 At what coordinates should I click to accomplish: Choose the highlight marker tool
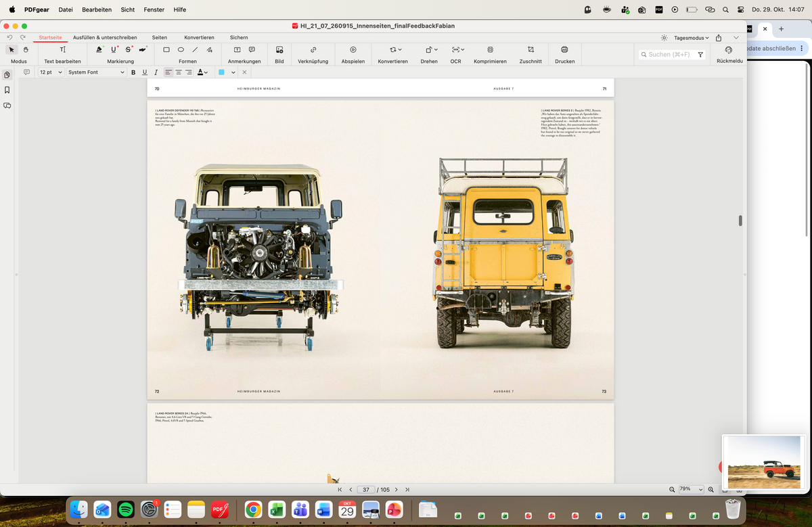tap(99, 49)
